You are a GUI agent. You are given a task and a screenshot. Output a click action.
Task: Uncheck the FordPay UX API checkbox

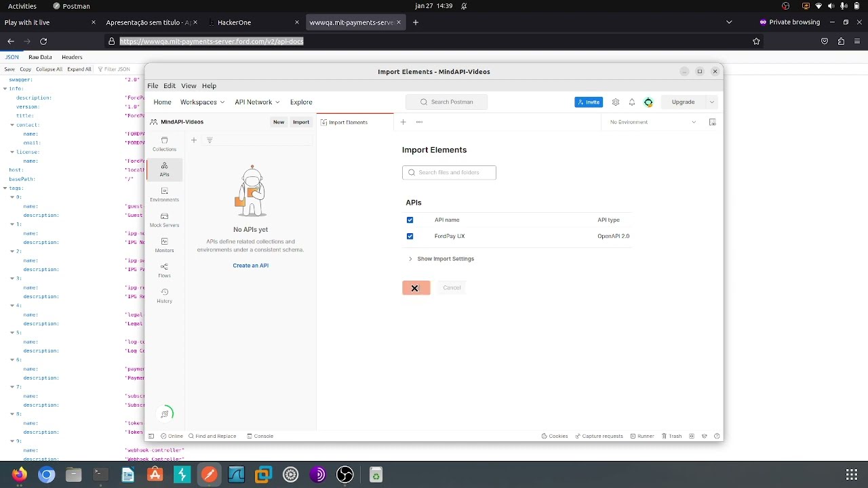click(x=410, y=236)
